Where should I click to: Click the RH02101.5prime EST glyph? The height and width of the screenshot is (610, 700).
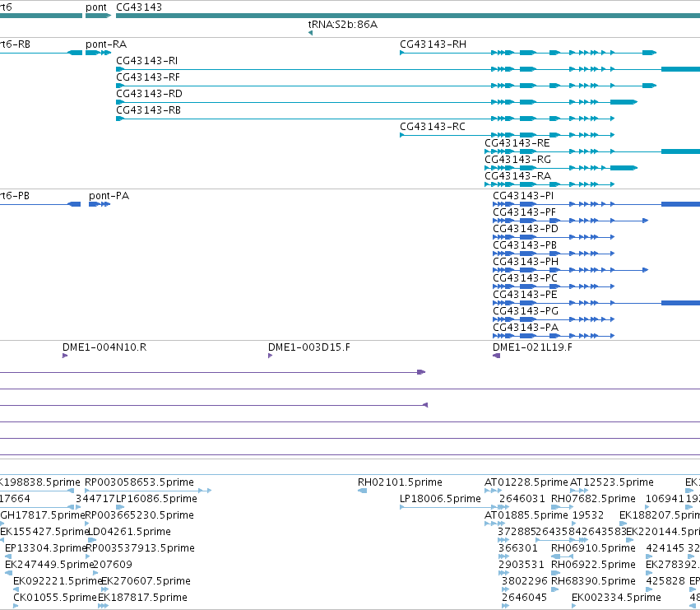pyautogui.click(x=363, y=491)
